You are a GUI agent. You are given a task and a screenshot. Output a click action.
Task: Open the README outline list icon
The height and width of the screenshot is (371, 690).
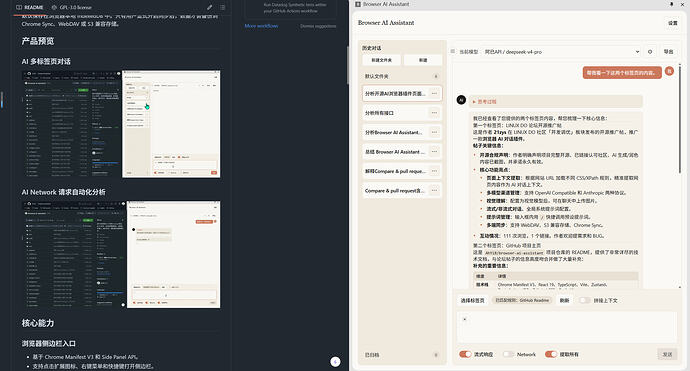tap(223, 7)
